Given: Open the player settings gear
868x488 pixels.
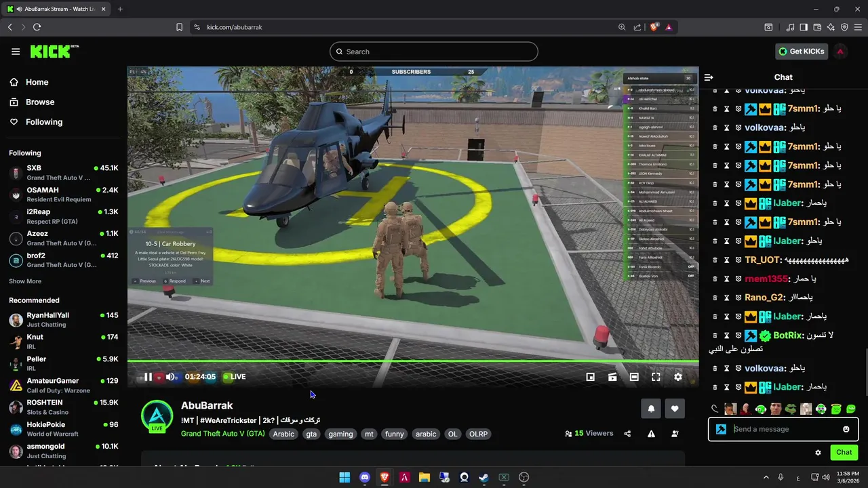Looking at the screenshot, I should (x=678, y=377).
